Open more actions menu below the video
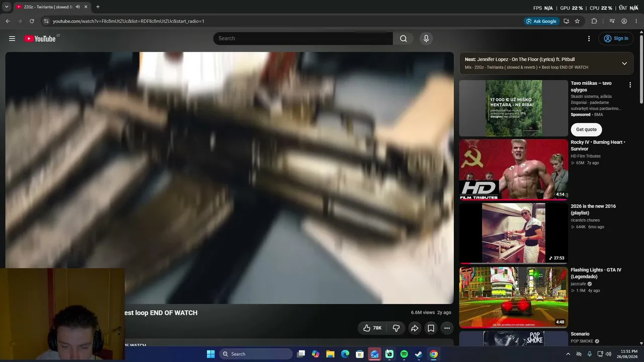This screenshot has width=644, height=362. 447,328
